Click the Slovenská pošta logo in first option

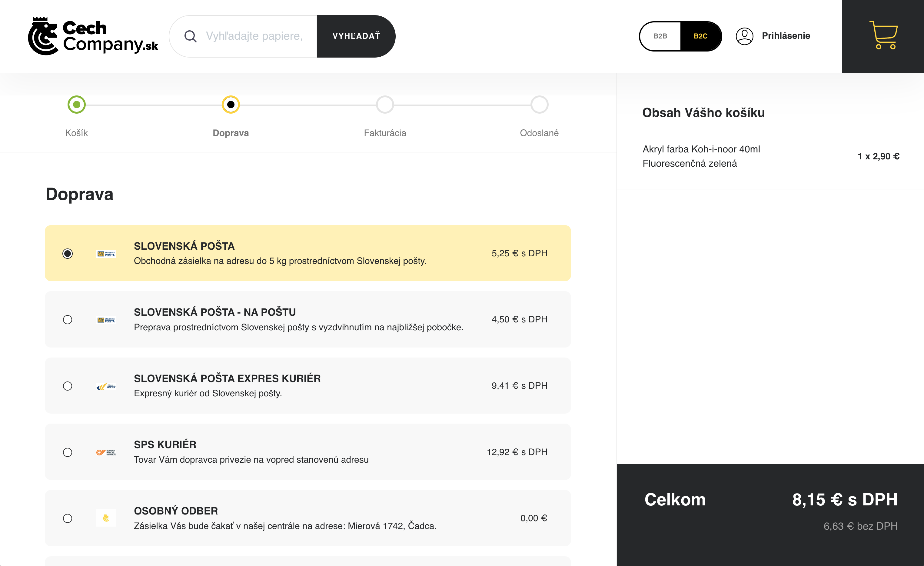click(x=106, y=254)
